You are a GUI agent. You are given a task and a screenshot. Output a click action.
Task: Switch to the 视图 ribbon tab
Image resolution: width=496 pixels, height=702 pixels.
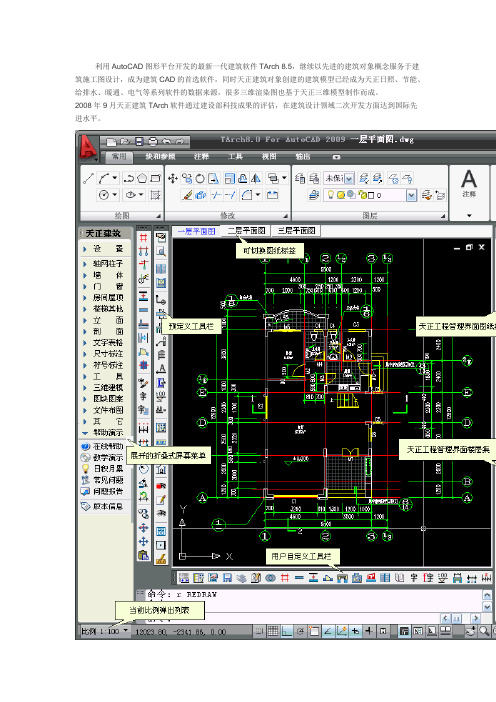[x=269, y=157]
